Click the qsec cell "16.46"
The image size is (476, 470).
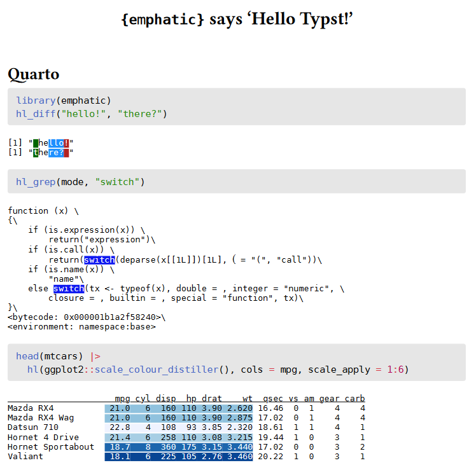click(x=270, y=408)
